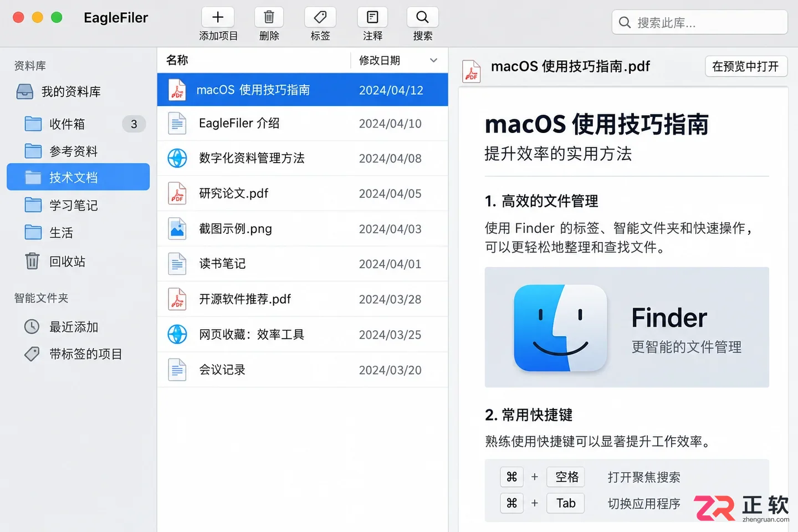Select the 会议记录 row
Image resolution: width=798 pixels, height=532 pixels.
[x=303, y=370]
